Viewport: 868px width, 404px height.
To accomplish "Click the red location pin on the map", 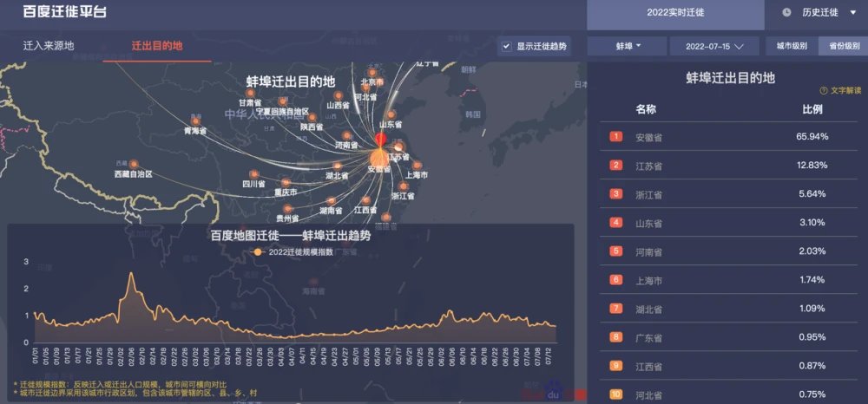I will point(381,140).
